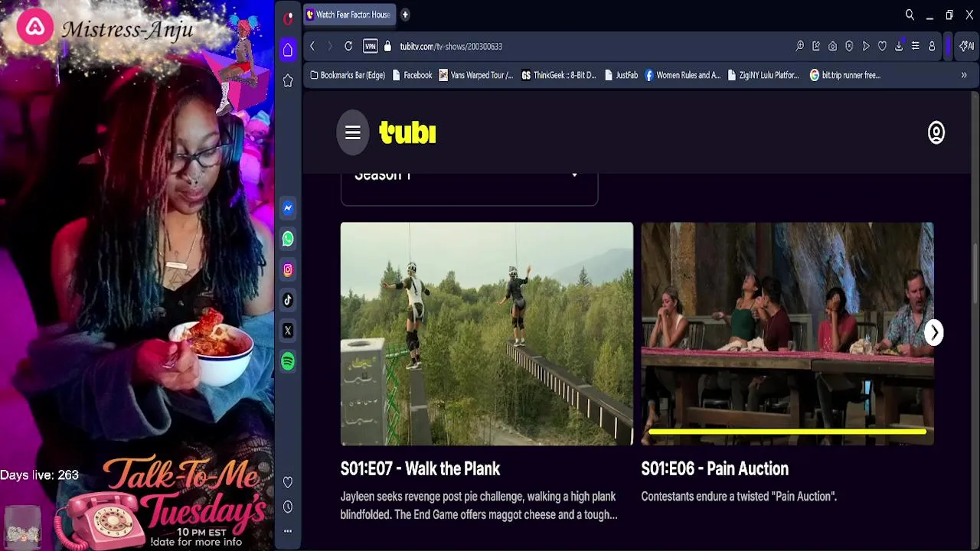Open tab search magnifier in title bar

(910, 15)
